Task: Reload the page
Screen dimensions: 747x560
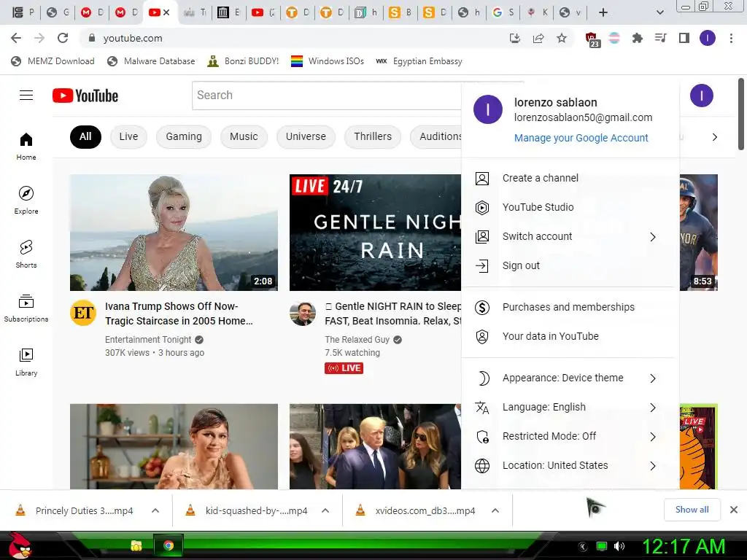Action: [63, 38]
